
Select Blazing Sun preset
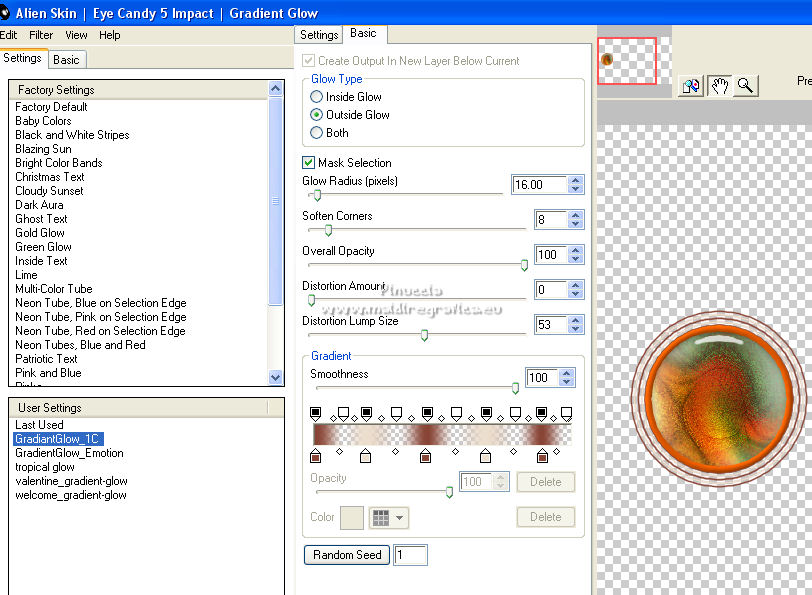[44, 149]
